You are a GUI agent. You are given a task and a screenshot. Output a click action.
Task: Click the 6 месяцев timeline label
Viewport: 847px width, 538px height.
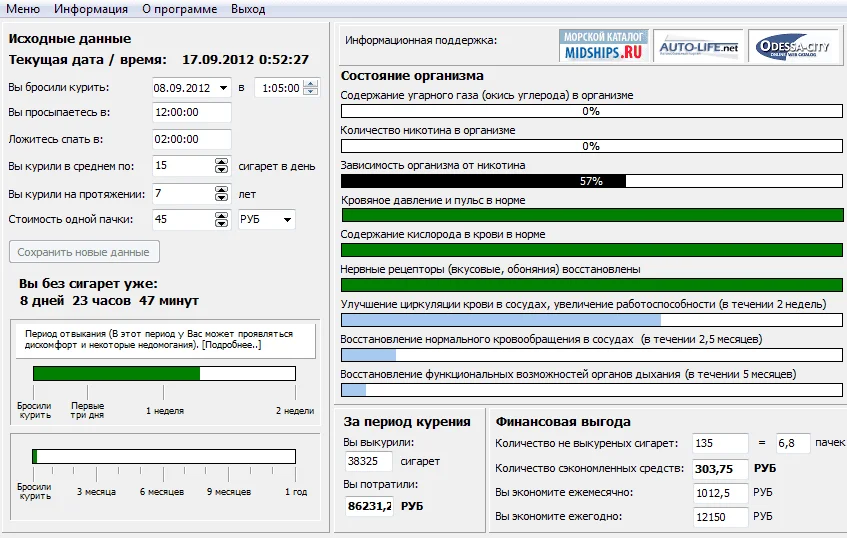click(162, 492)
